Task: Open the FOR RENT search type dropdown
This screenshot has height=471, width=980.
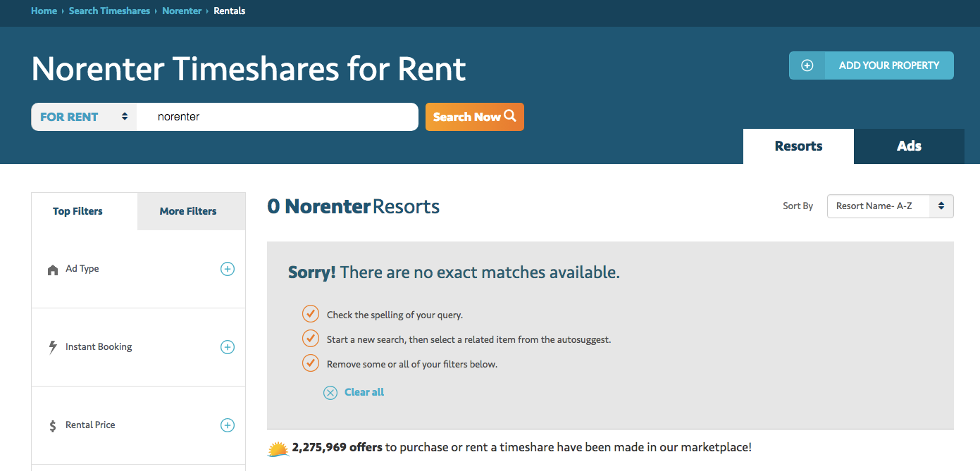Action: [x=84, y=117]
